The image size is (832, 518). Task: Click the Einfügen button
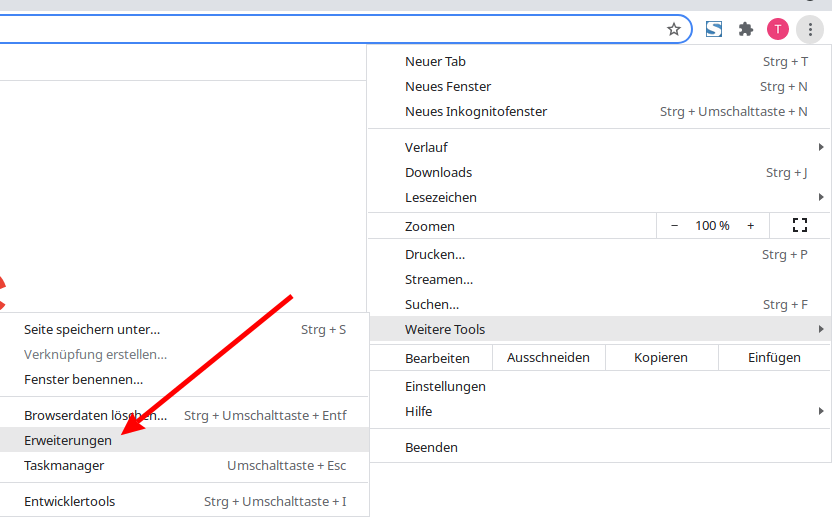(774, 357)
